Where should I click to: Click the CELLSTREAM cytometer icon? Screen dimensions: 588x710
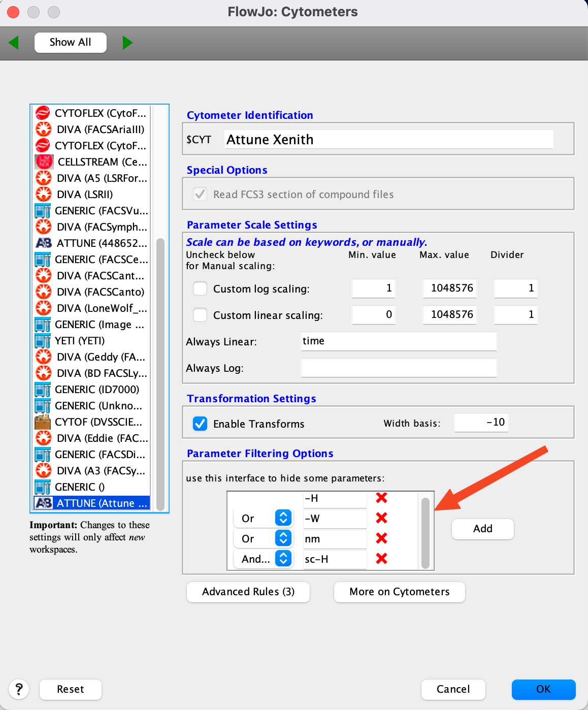44,162
